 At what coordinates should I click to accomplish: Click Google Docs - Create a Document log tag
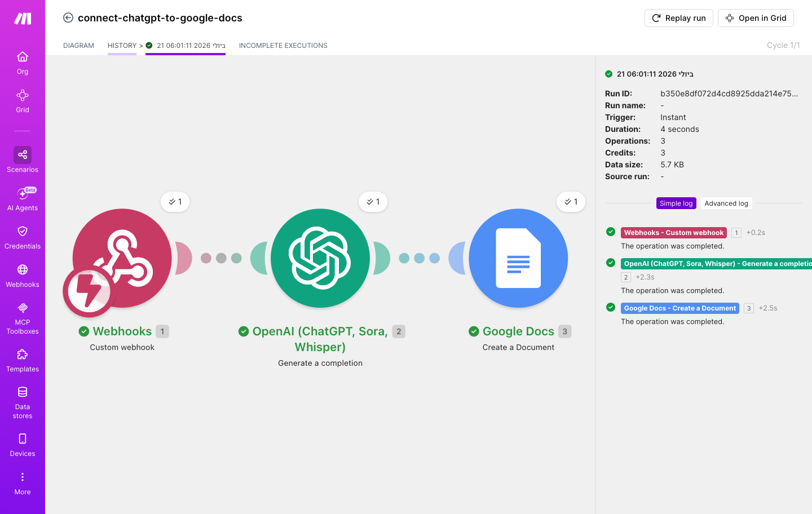tap(680, 308)
